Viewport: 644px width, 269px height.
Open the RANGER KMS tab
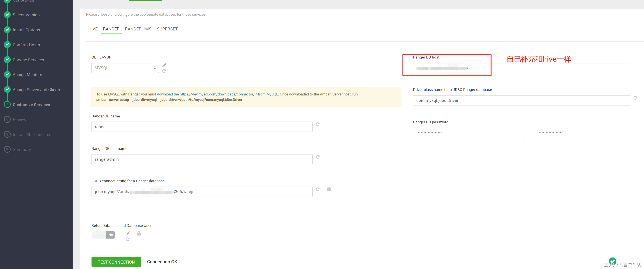click(138, 29)
